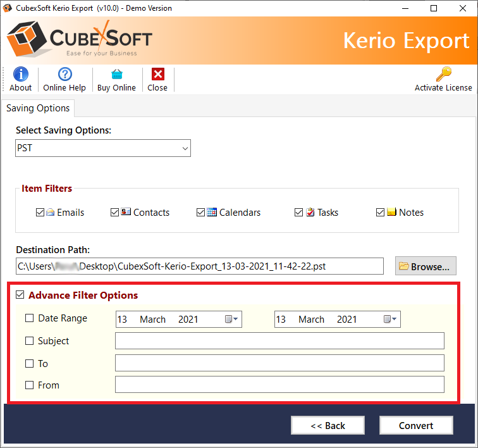Click the To filter text field
478x448 pixels.
pos(279,363)
